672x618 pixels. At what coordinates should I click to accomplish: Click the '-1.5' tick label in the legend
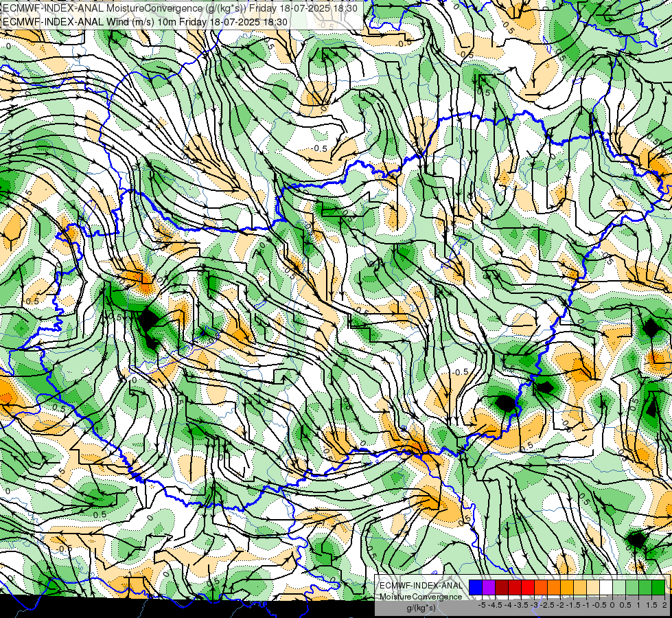coord(573,605)
